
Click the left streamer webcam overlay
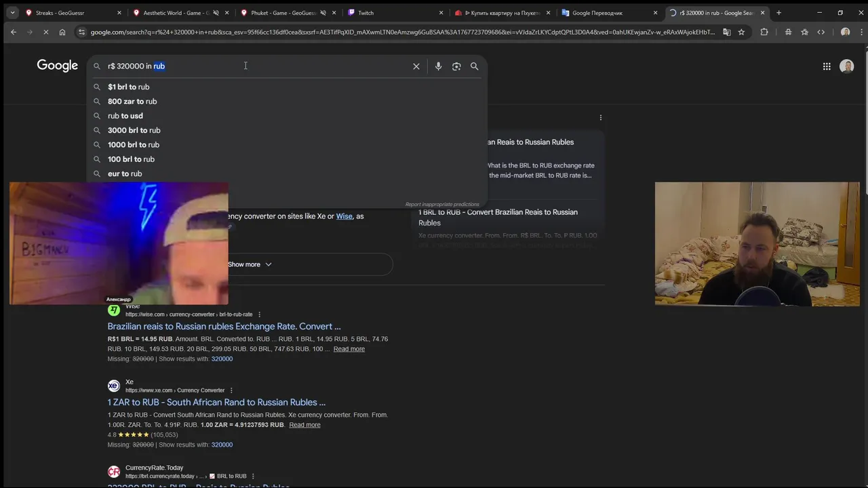[x=119, y=243]
